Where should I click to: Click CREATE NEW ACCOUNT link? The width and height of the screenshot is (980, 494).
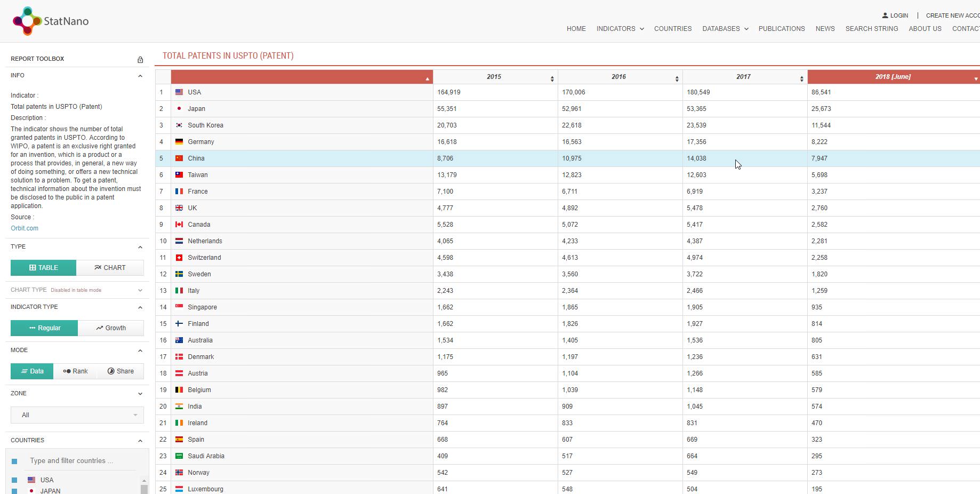pyautogui.click(x=953, y=15)
